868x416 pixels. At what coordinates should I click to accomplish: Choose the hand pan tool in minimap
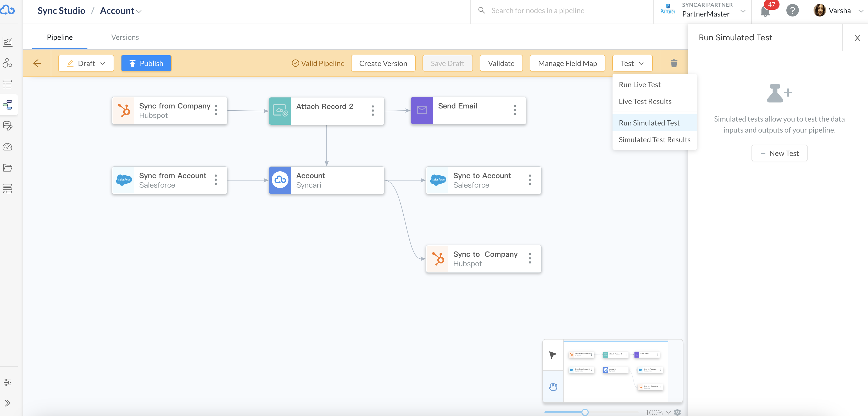553,386
